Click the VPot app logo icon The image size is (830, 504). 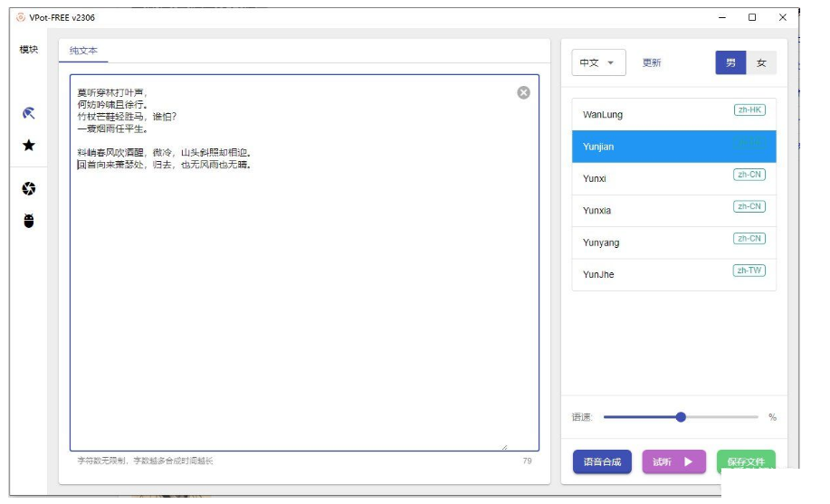[x=21, y=17]
